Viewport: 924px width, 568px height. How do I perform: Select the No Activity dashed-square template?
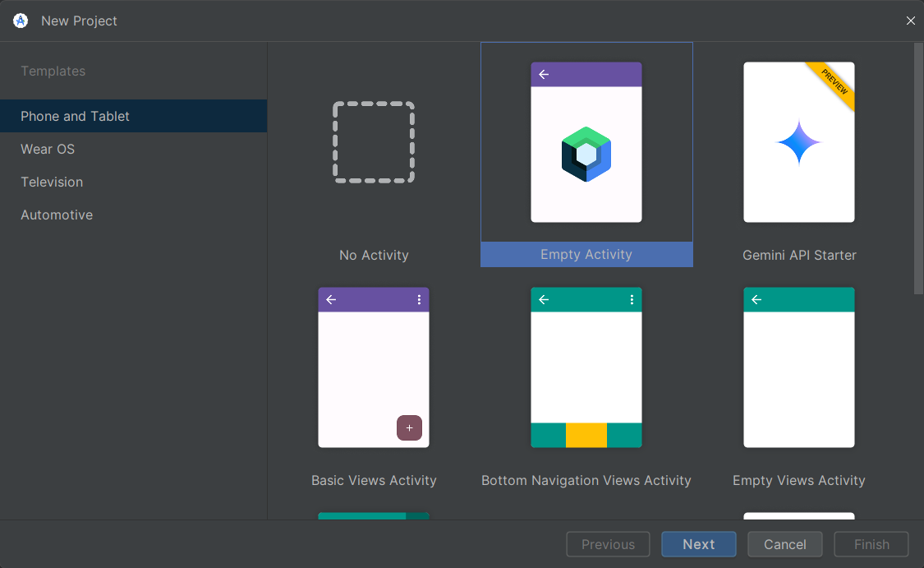[374, 142]
